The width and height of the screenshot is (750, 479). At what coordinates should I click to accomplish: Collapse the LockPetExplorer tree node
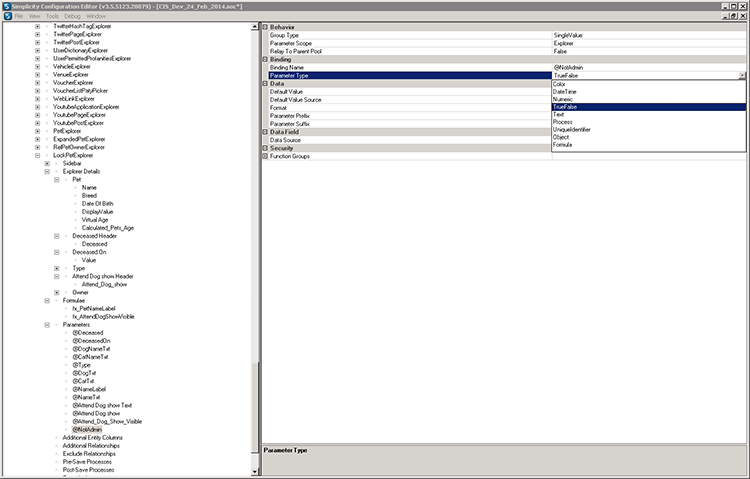point(38,156)
